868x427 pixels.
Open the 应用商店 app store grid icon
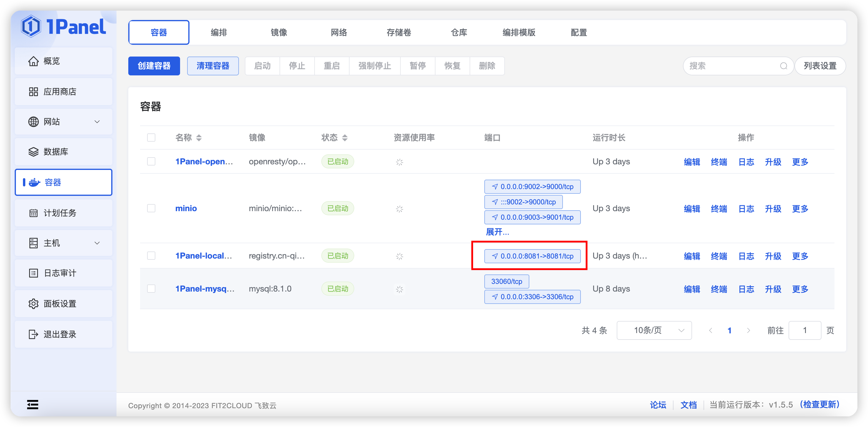[x=33, y=92]
